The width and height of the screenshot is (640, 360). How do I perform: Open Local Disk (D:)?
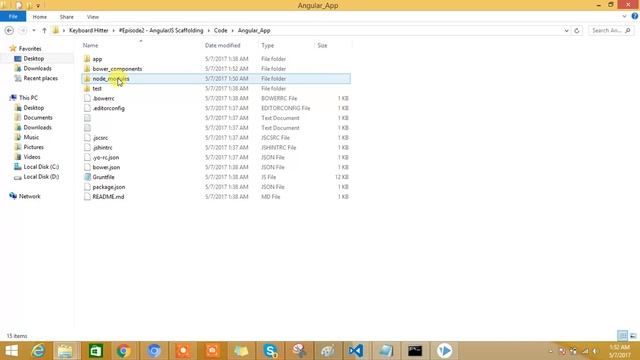click(41, 177)
